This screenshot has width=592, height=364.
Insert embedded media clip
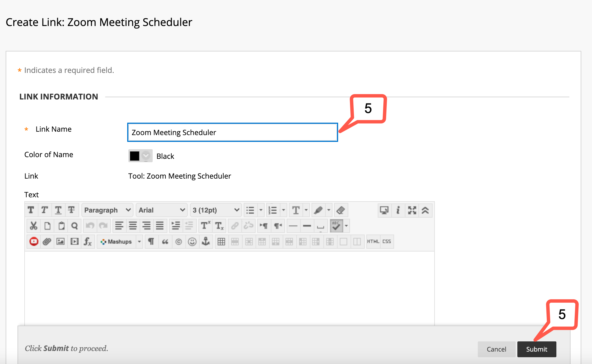click(x=74, y=242)
